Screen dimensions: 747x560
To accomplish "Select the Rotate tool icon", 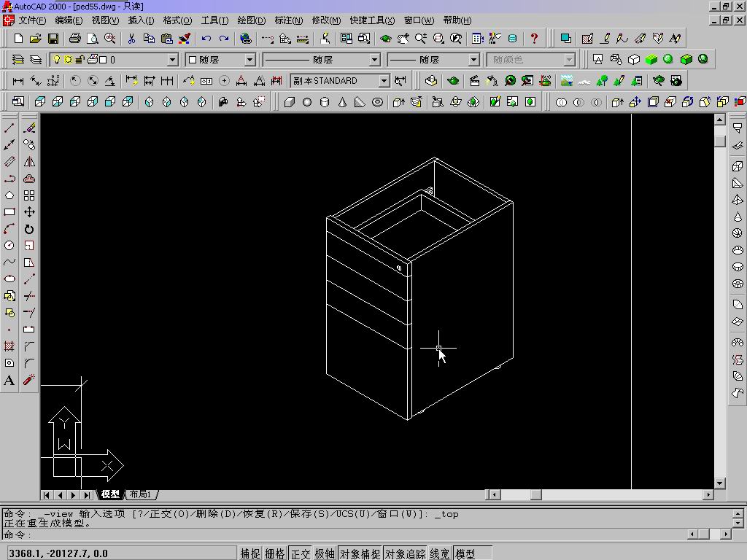I will pos(29,229).
